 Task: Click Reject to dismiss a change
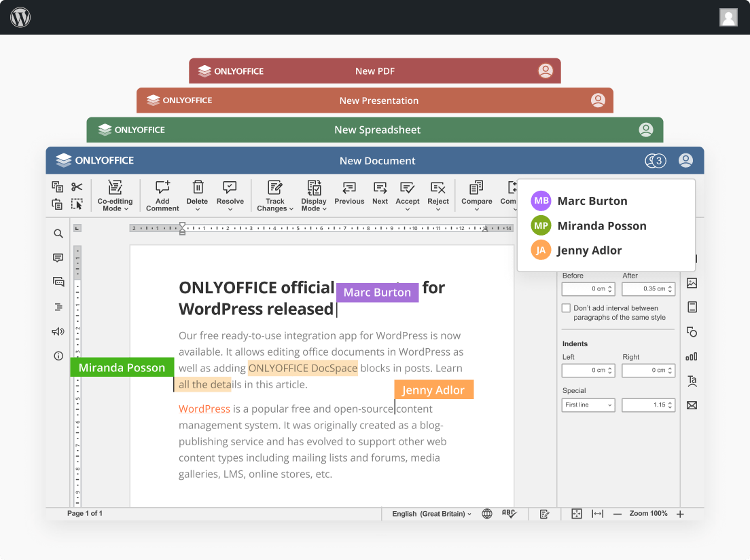(437, 195)
